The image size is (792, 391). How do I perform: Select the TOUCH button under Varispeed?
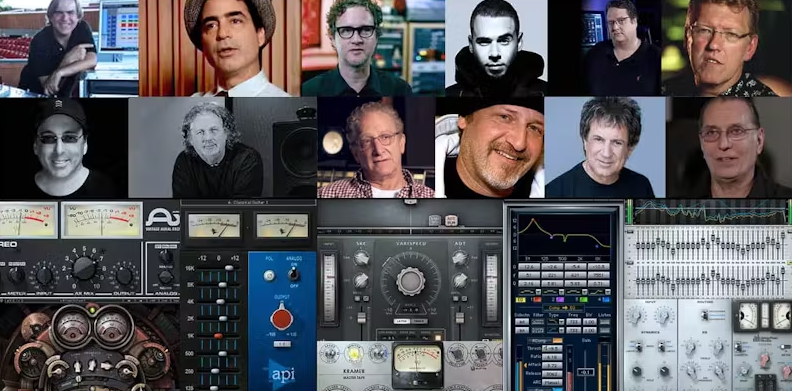[418, 321]
